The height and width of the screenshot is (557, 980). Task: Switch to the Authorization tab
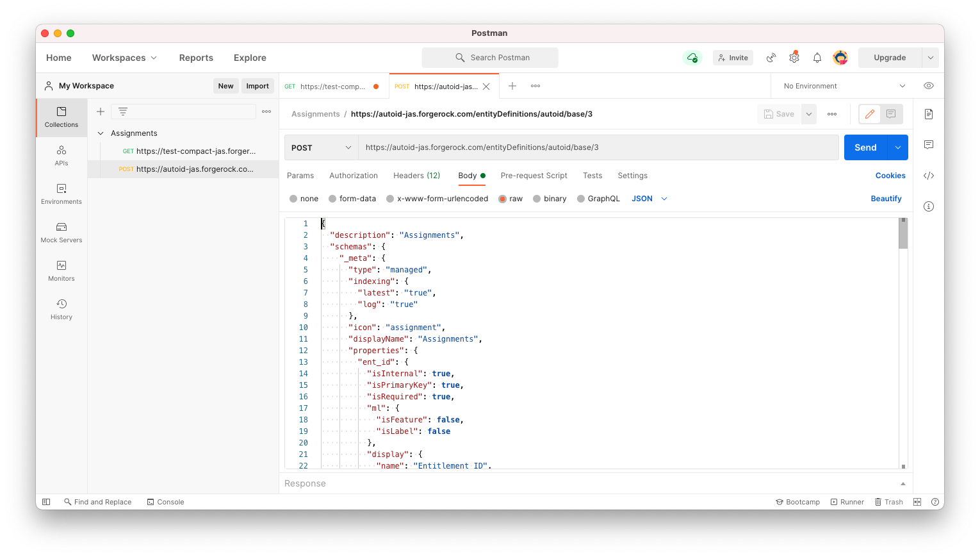point(354,176)
